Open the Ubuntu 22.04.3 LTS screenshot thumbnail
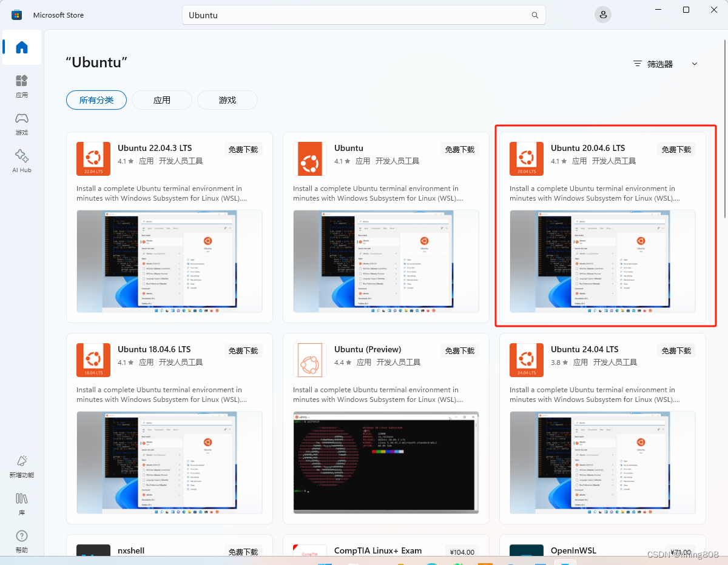The height and width of the screenshot is (565, 728). (169, 261)
